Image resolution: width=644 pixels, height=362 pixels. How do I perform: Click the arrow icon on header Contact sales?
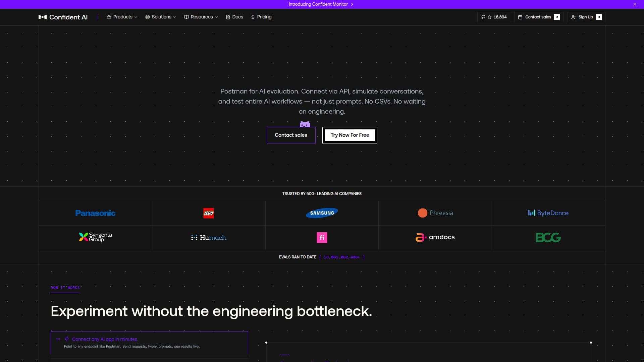point(557,17)
